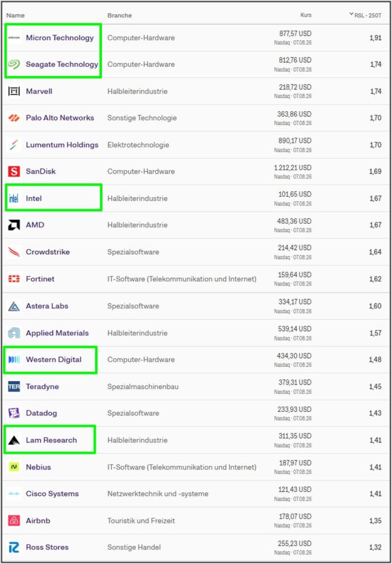The image size is (392, 564).
Task: Click the Airbnb logo icon
Action: tap(14, 521)
